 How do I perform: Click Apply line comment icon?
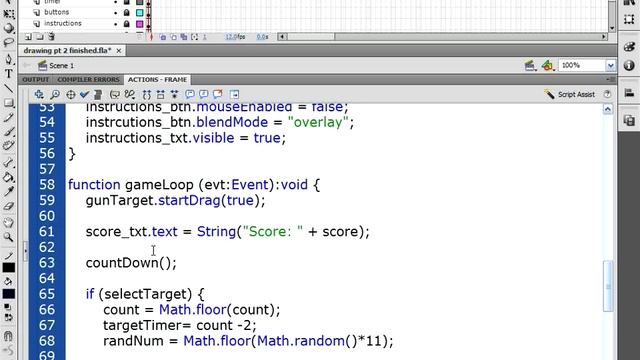pos(204,95)
